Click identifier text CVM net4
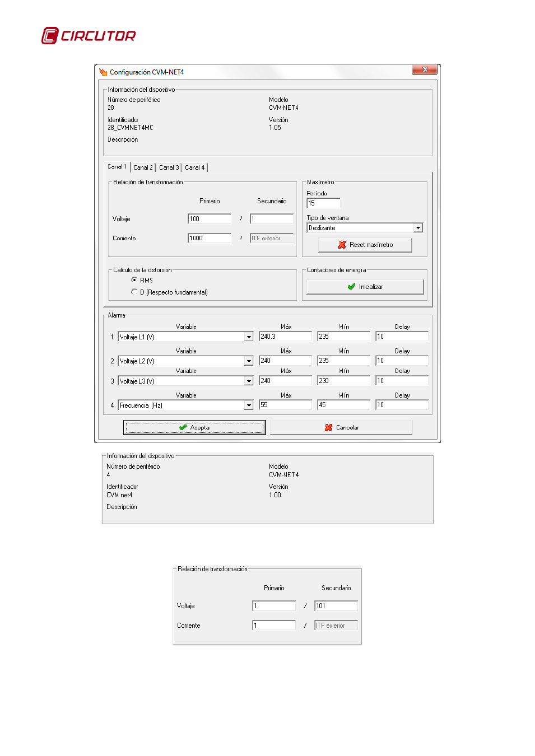 (119, 495)
